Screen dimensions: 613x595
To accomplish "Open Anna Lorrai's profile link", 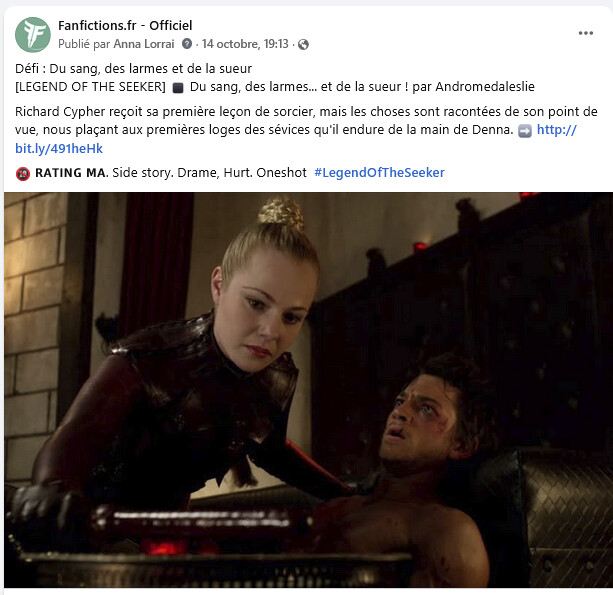I will point(144,44).
